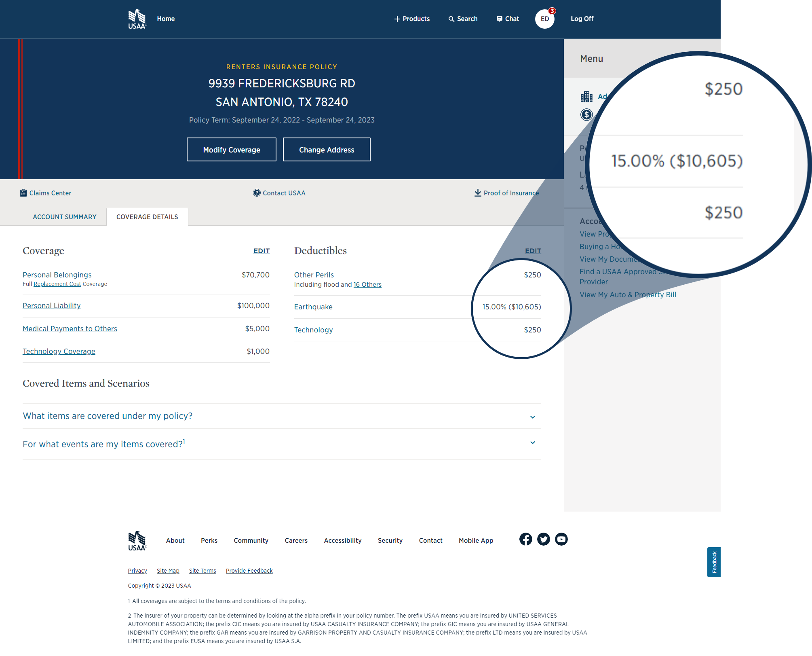Click the Log Off menu item
This screenshot has height=656, width=812.
tap(582, 18)
